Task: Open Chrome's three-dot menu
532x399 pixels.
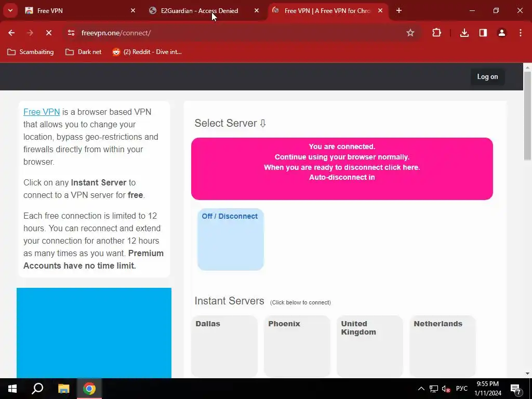Action: [521, 33]
